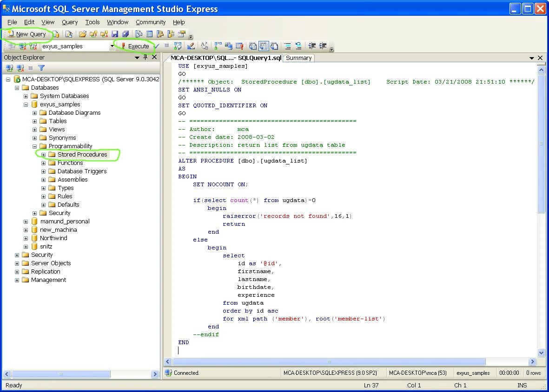This screenshot has width=549, height=392.
Task: Click the Decrease Indent icon
Action: [x=312, y=46]
